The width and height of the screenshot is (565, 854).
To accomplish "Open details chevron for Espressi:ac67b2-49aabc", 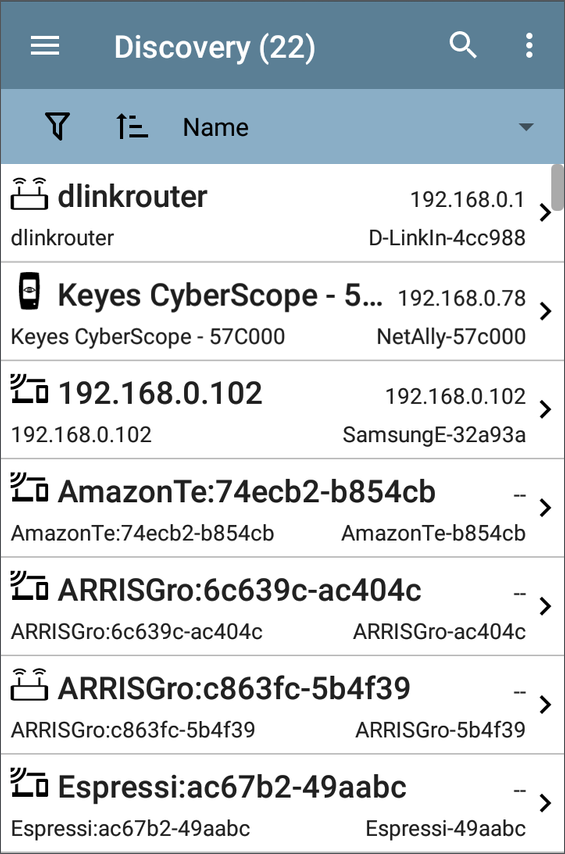I will [x=545, y=803].
